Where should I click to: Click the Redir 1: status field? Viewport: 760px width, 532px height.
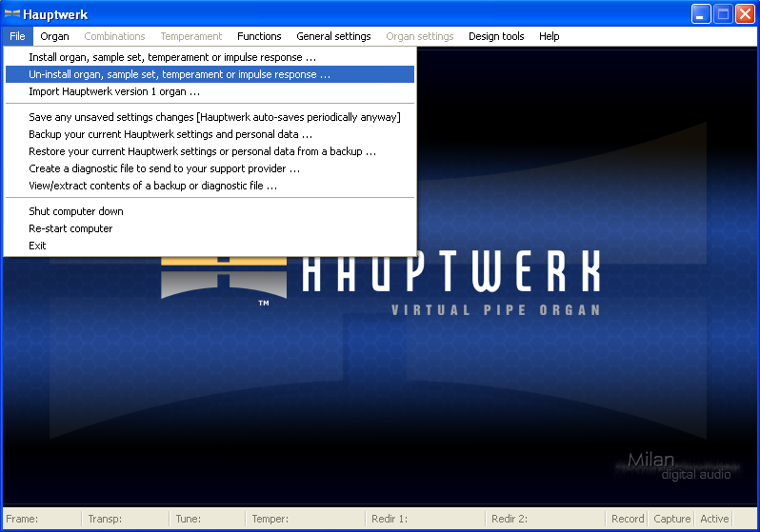click(x=425, y=519)
